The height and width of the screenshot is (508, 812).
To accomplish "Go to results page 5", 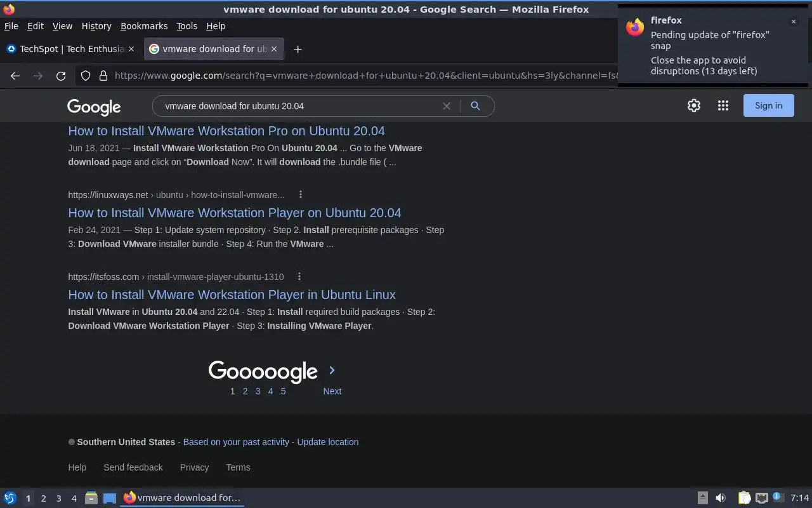I will pos(283,391).
